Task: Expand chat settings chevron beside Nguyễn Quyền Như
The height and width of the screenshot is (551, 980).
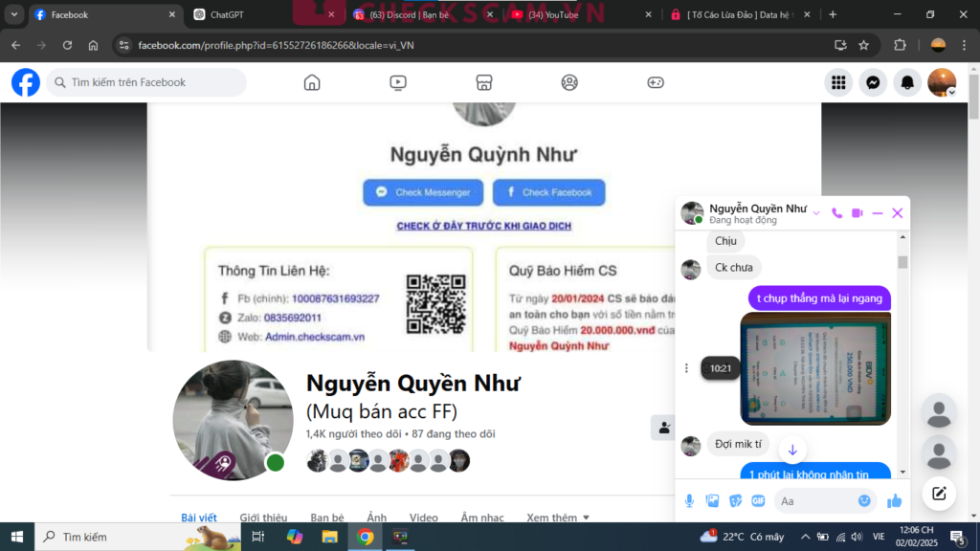Action: click(816, 213)
